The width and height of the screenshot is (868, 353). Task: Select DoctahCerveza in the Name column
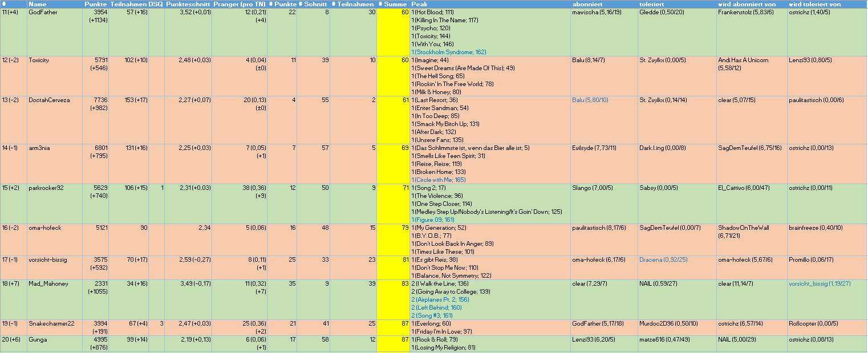(49, 100)
